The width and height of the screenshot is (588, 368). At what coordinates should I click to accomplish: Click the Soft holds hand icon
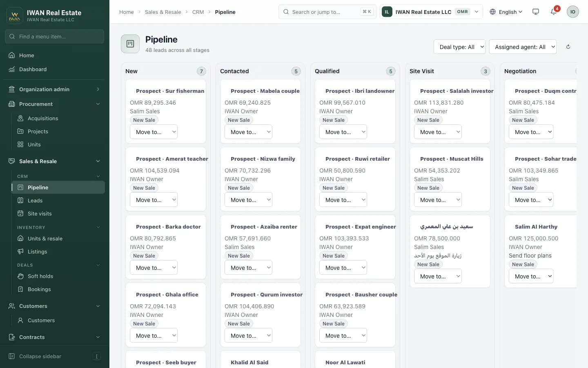pos(20,276)
